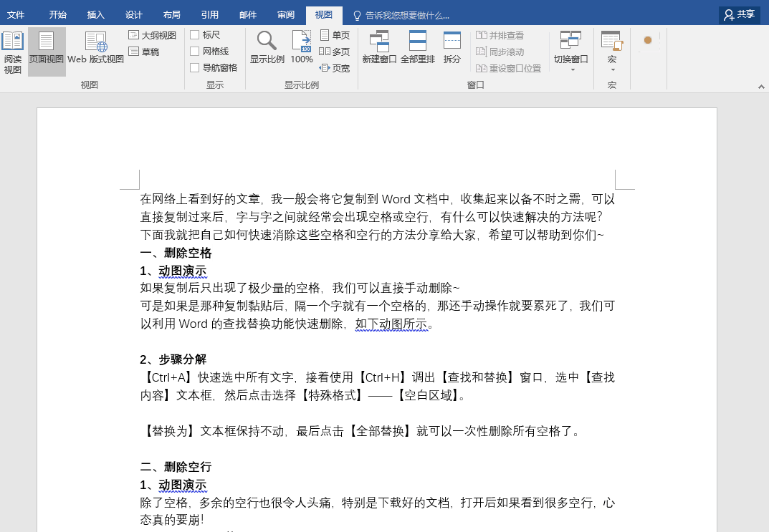This screenshot has width=769, height=532.
Task: Collapse the ribbon with the chevron
Action: tap(761, 87)
